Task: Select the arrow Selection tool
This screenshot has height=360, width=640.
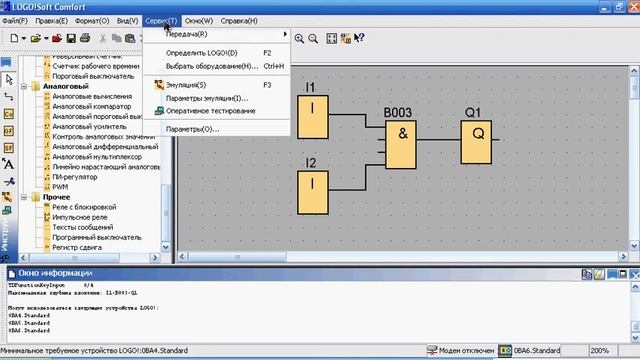Action: click(9, 80)
